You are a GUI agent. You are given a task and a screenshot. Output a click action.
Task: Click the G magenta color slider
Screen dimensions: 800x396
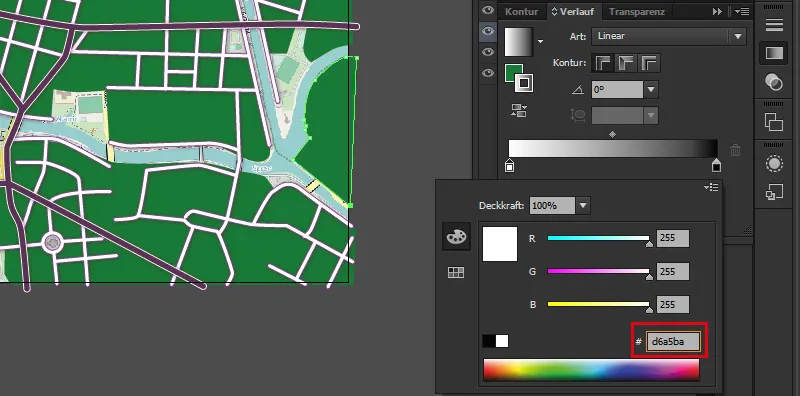point(598,271)
